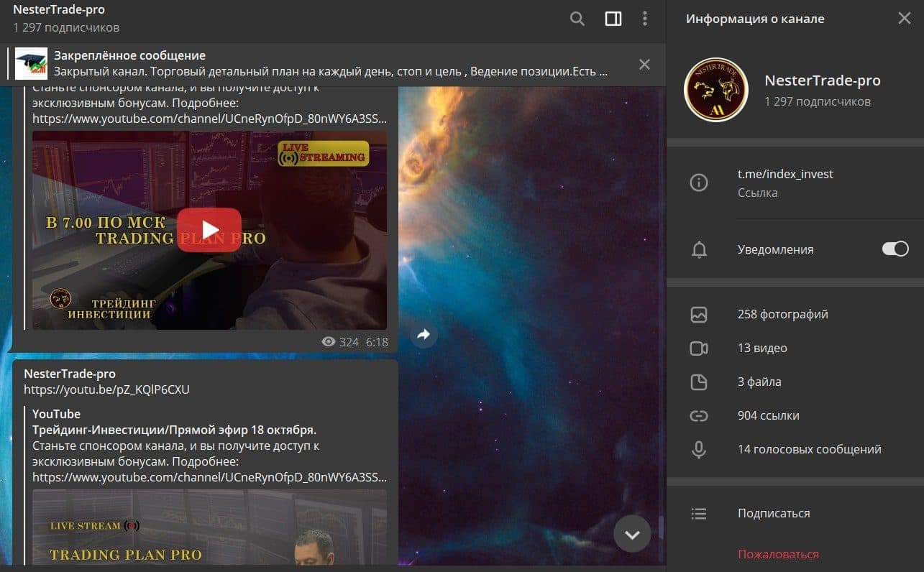
Task: Play the 'В 7.00 ПО МСК' YouTube video
Action: point(209,230)
